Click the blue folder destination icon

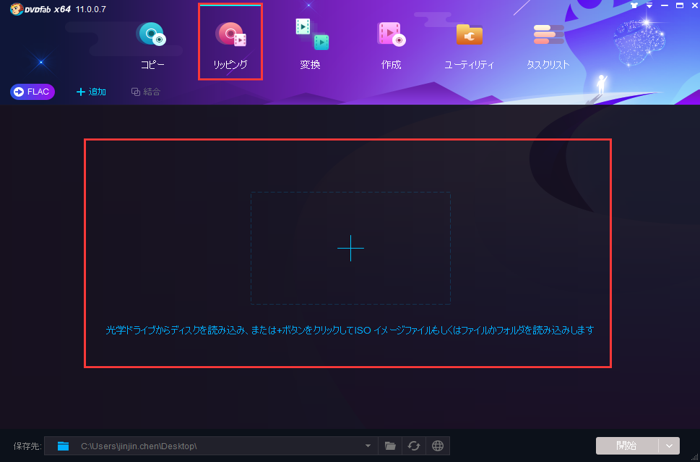tap(63, 446)
